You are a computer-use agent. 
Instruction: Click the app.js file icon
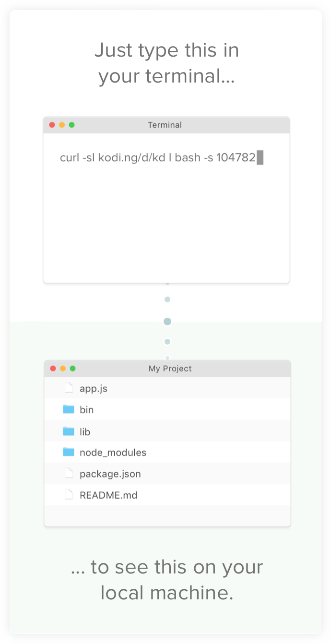[x=69, y=388]
